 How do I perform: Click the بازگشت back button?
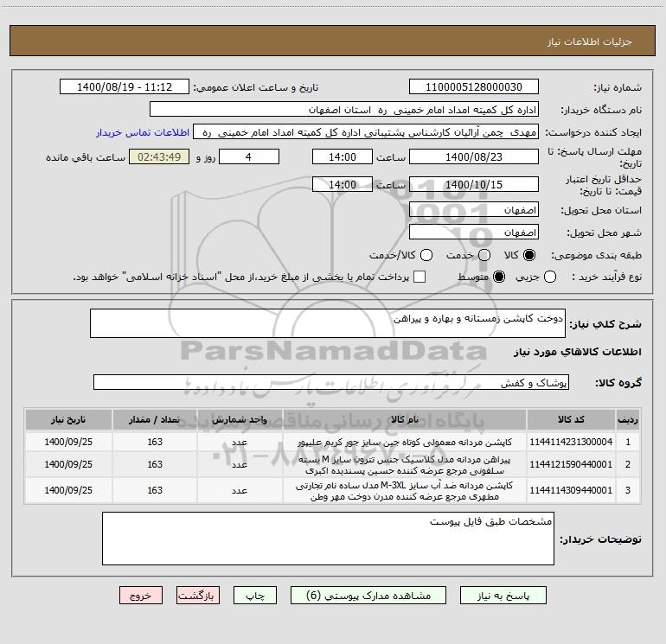click(198, 596)
